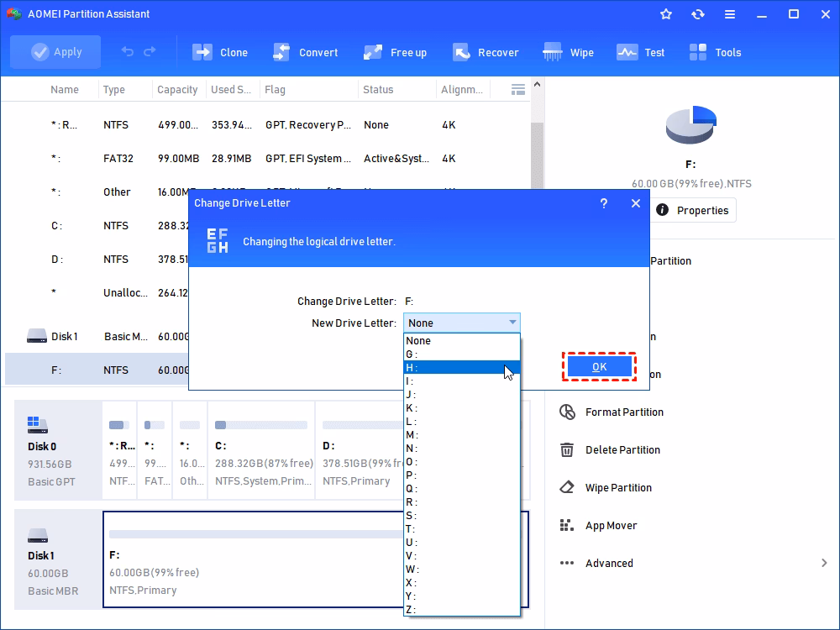Choose Format Partition from sidebar
This screenshot has height=630, width=840.
pos(622,412)
